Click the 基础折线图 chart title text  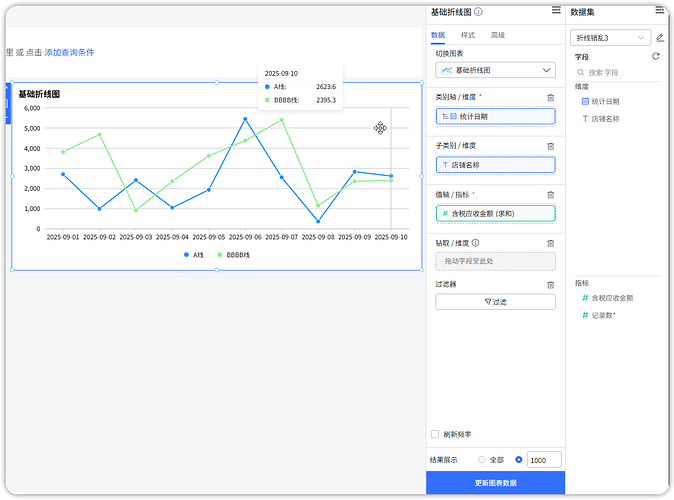[x=39, y=94]
